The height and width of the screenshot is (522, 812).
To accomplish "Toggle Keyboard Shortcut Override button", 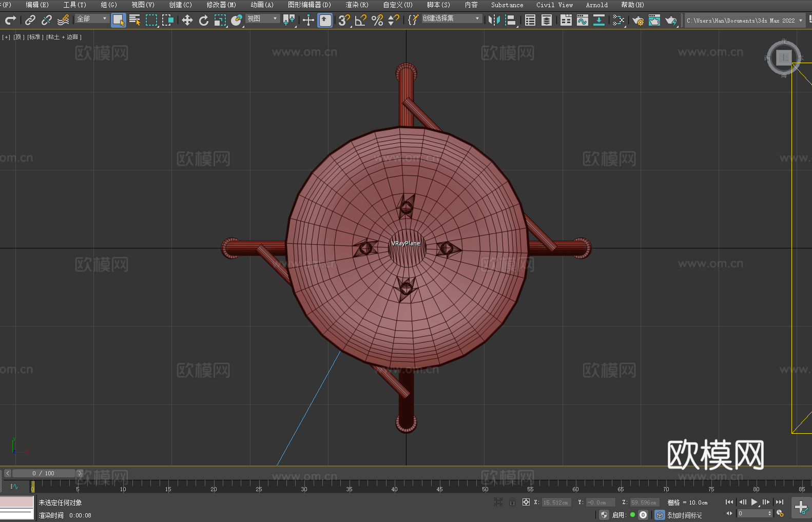I will [325, 20].
